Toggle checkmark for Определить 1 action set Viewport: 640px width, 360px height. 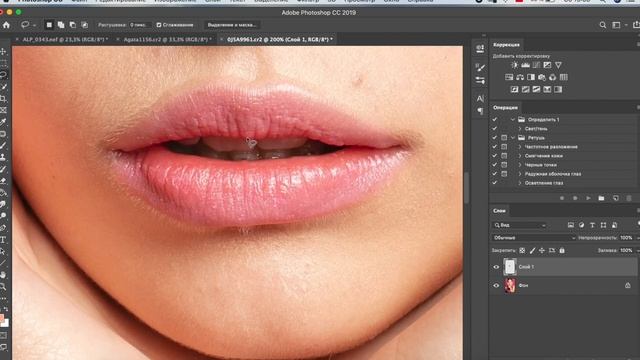pos(495,120)
